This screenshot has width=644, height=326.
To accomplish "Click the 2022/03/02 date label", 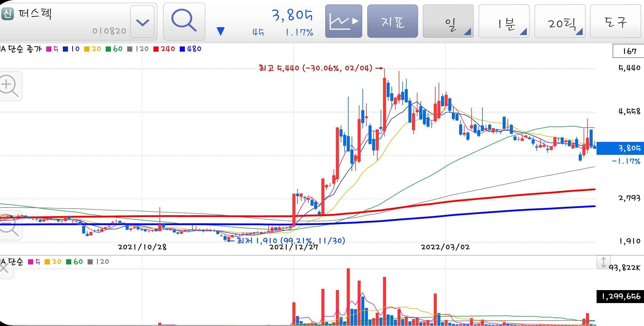I will coord(445,247).
